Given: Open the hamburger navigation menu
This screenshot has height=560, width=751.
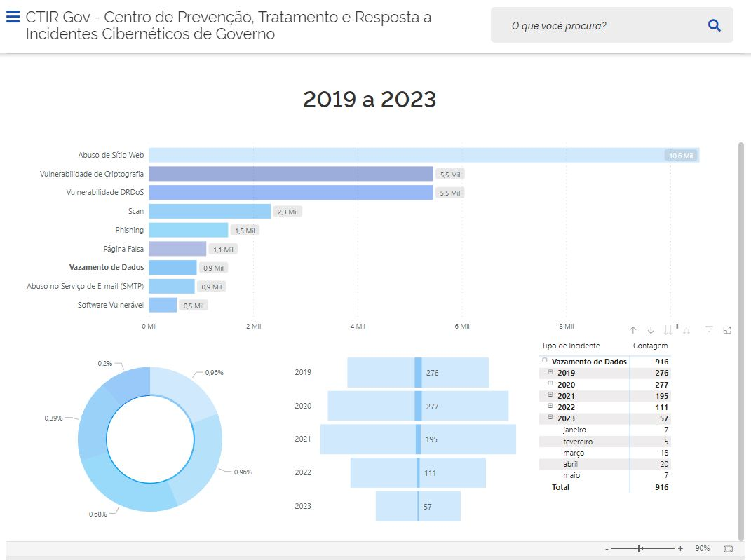Looking at the screenshot, I should pos(13,18).
